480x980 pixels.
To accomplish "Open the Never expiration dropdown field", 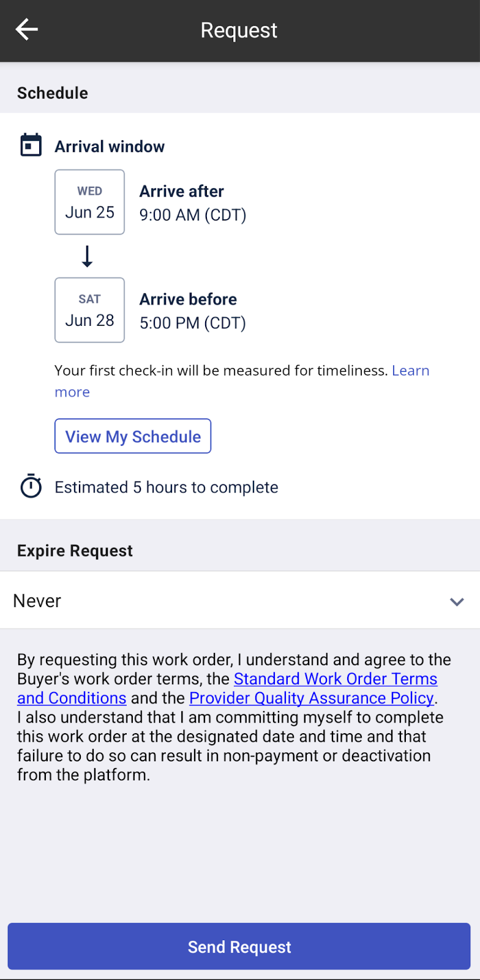I will point(233,600).
